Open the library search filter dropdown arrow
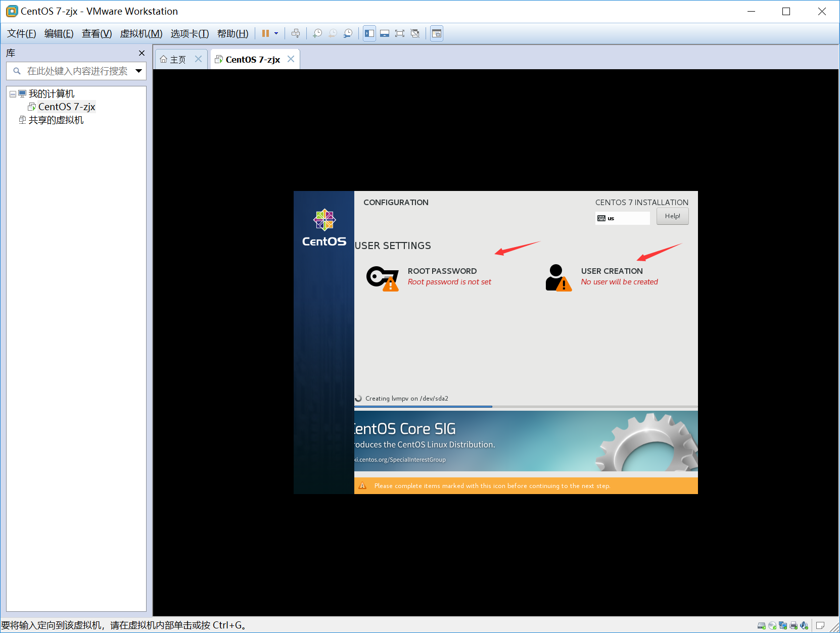The width and height of the screenshot is (840, 633). (138, 71)
